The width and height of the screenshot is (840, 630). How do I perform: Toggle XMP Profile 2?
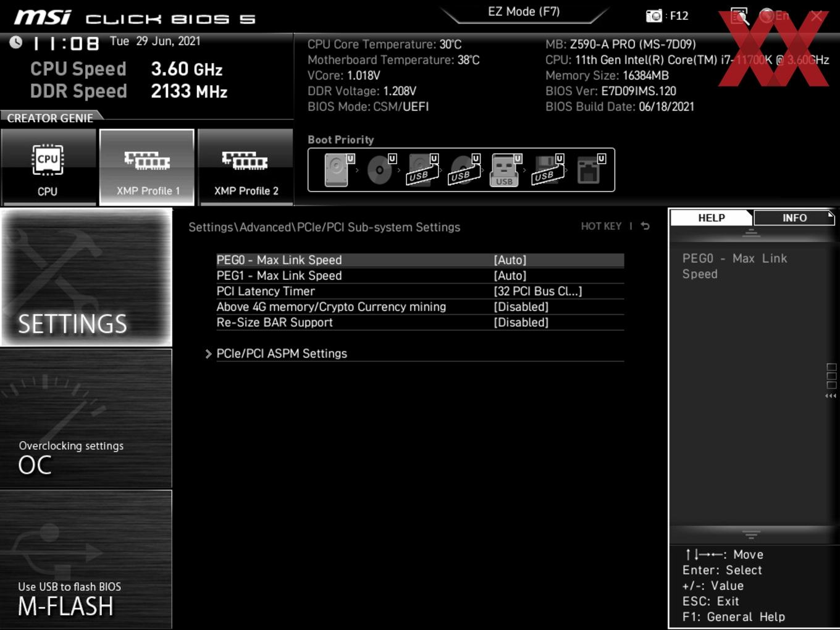coord(245,167)
